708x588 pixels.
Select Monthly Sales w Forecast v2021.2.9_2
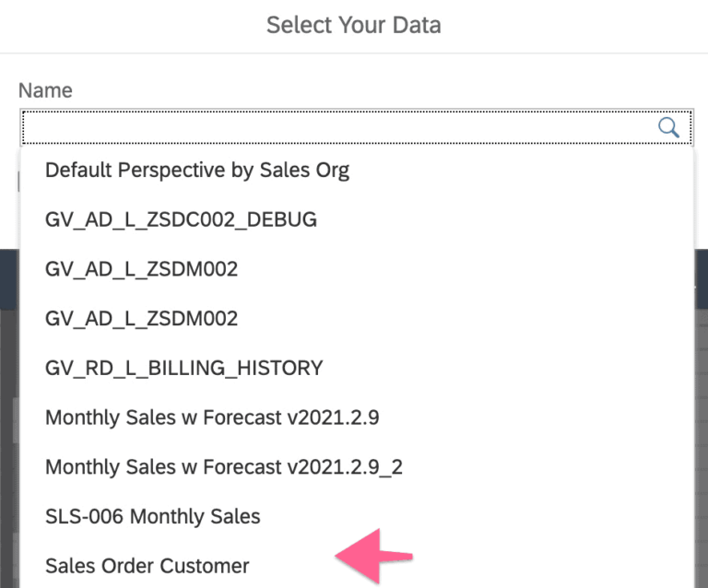pyautogui.click(x=224, y=467)
